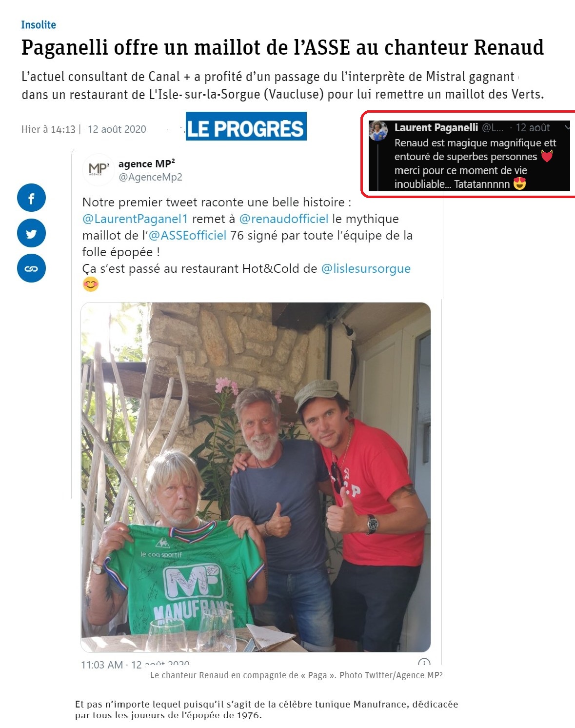Open the @AgenceMp2 handle

[x=151, y=177]
